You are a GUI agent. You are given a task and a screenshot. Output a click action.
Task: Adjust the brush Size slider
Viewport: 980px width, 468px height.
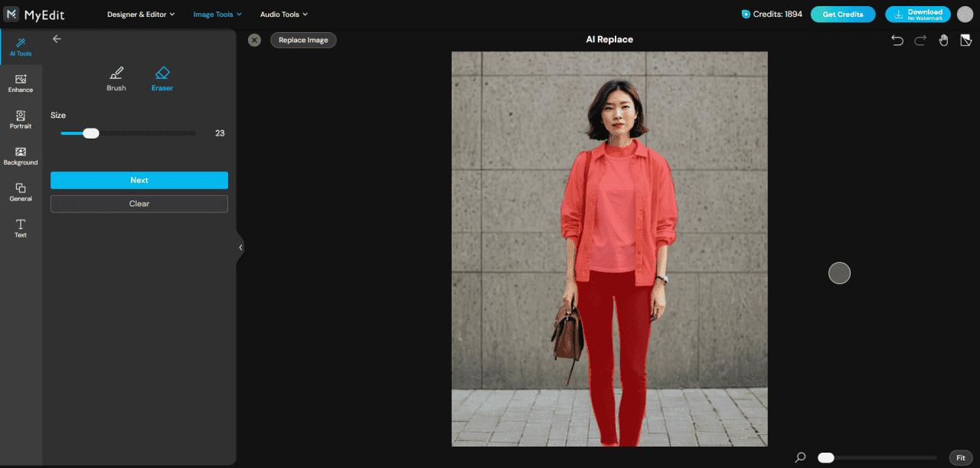point(92,133)
